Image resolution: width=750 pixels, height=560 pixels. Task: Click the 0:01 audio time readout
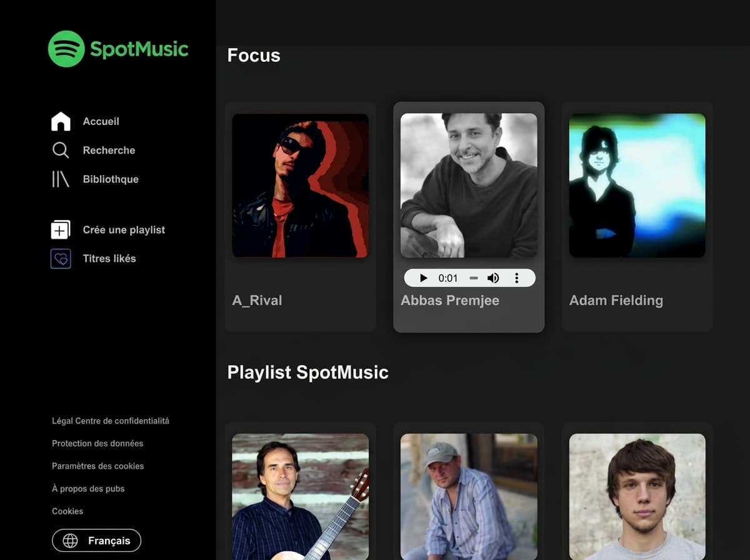pyautogui.click(x=448, y=278)
